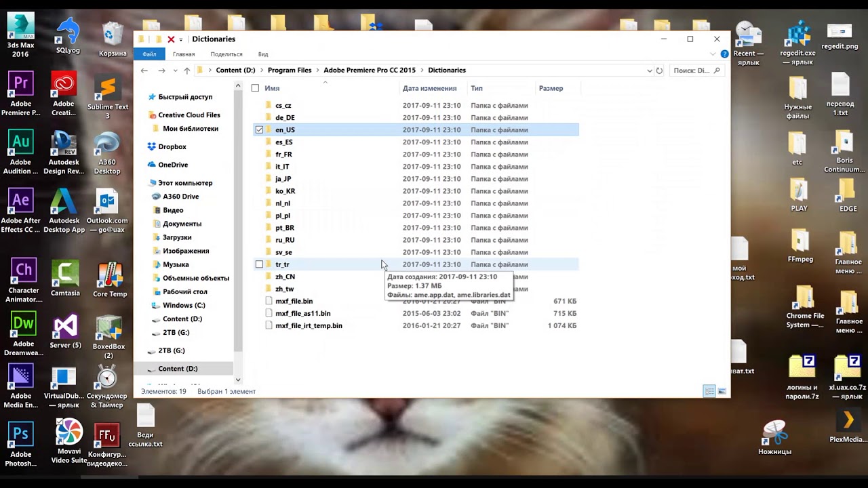Launch Adobe After Effects CC icon
This screenshot has width=868, height=488.
pos(20,210)
